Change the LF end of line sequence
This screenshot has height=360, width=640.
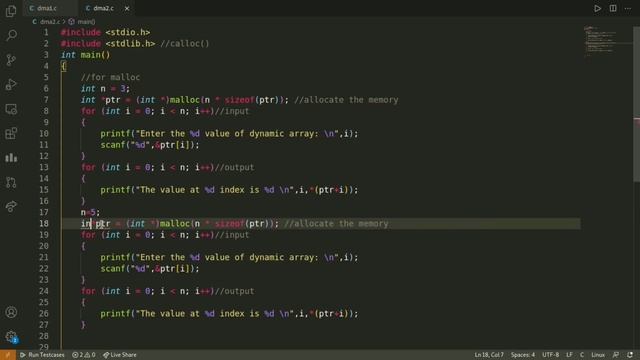tap(569, 355)
